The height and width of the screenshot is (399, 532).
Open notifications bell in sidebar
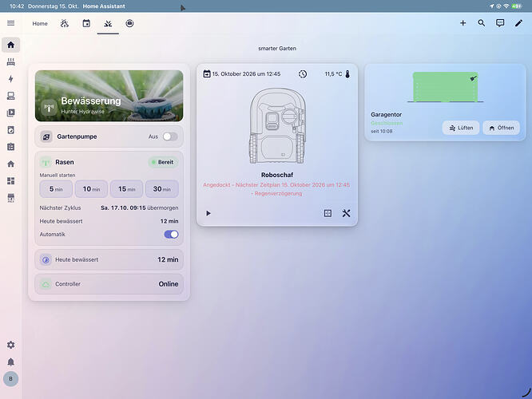click(x=11, y=361)
